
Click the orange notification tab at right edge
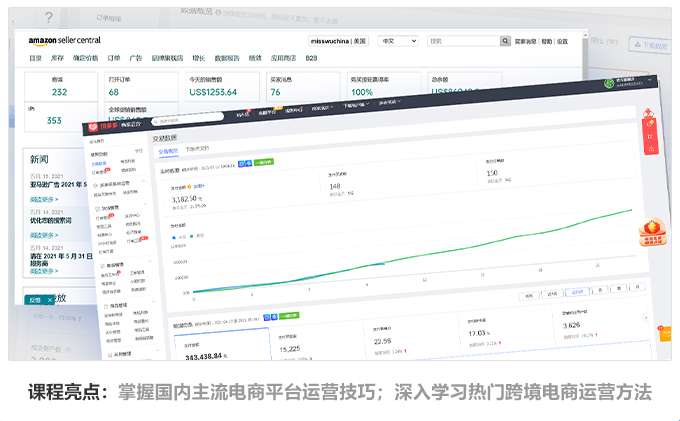pyautogui.click(x=665, y=334)
